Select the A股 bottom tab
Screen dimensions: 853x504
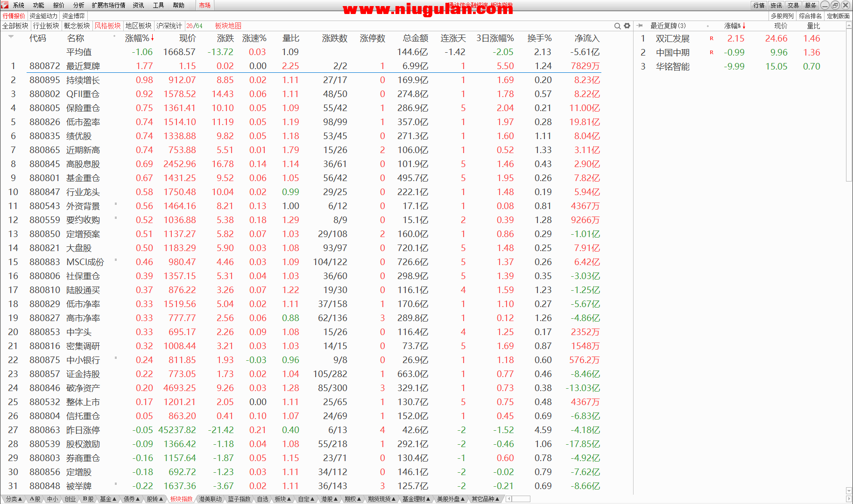35,499
